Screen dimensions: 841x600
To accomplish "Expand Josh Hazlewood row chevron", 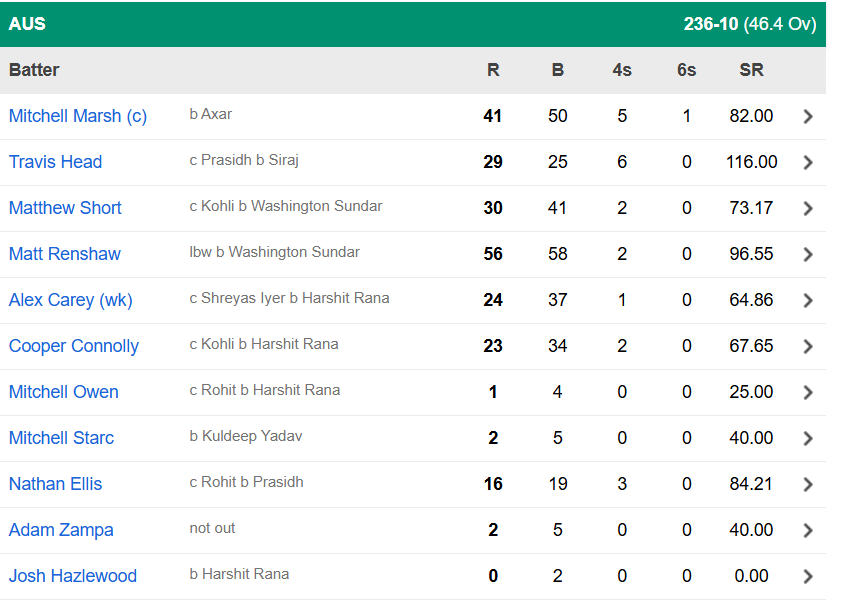I will [808, 576].
